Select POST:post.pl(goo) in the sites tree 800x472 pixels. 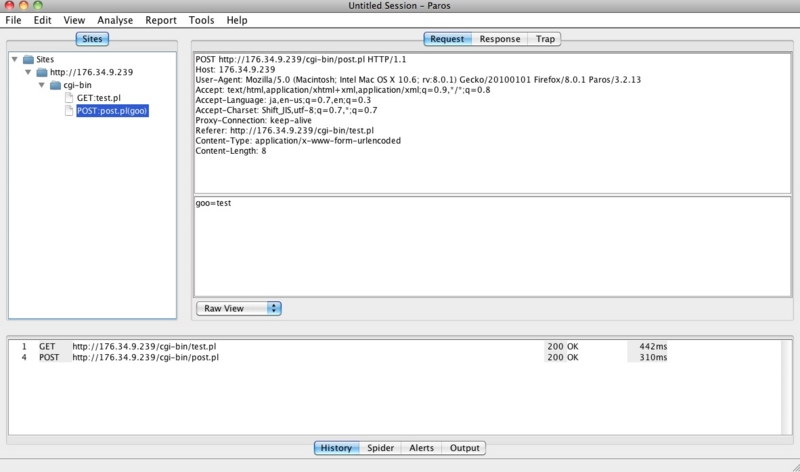click(x=112, y=110)
